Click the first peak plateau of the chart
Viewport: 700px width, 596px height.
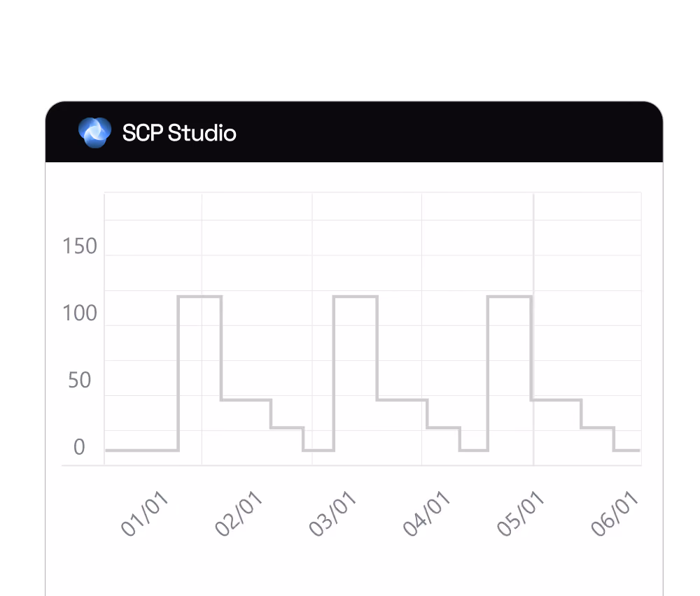(x=199, y=296)
